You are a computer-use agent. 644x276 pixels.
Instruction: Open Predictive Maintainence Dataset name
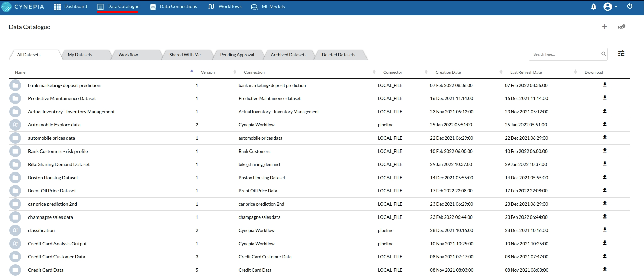(62, 98)
